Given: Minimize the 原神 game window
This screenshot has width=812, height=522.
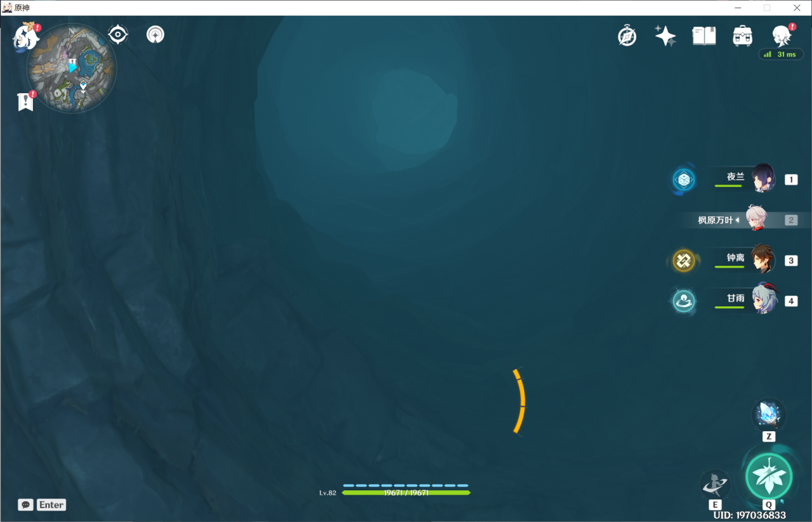Looking at the screenshot, I should 738,8.
